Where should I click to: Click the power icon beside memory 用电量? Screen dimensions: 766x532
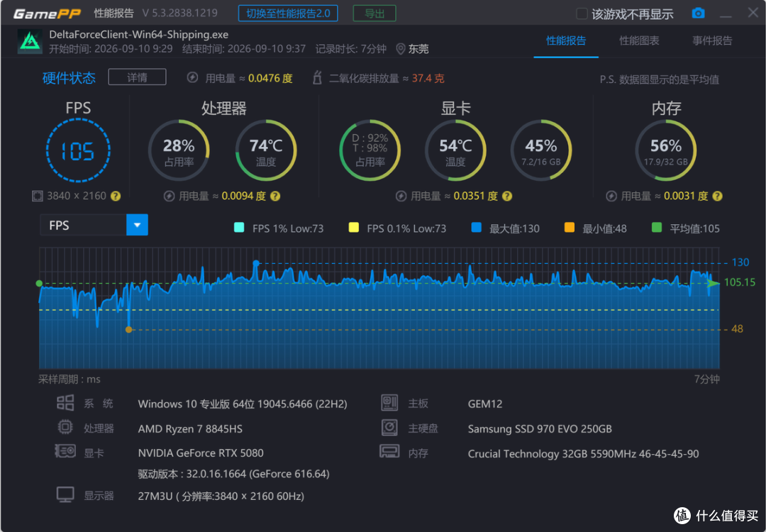(x=611, y=196)
